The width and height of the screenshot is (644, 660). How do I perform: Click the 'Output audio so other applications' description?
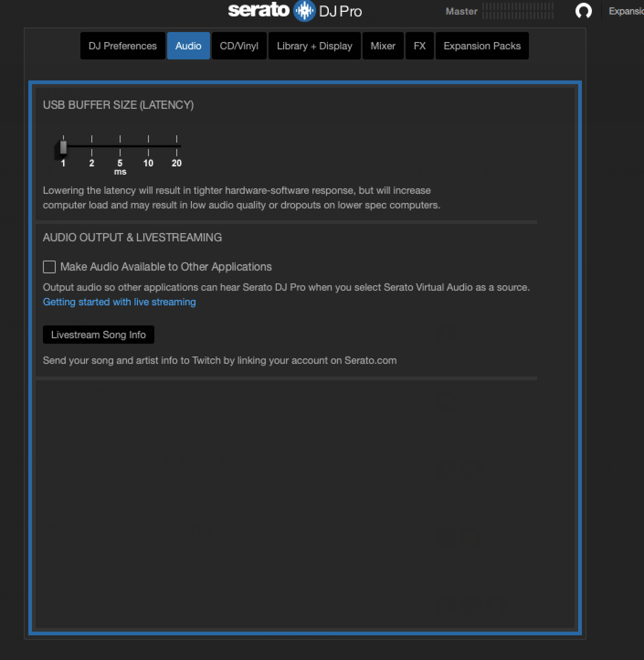286,287
